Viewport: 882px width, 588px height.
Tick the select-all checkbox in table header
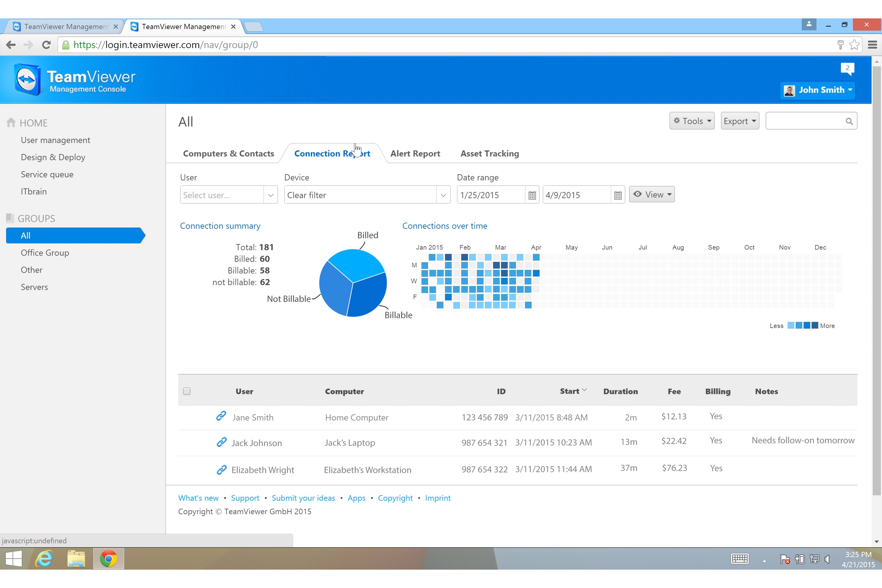click(187, 391)
